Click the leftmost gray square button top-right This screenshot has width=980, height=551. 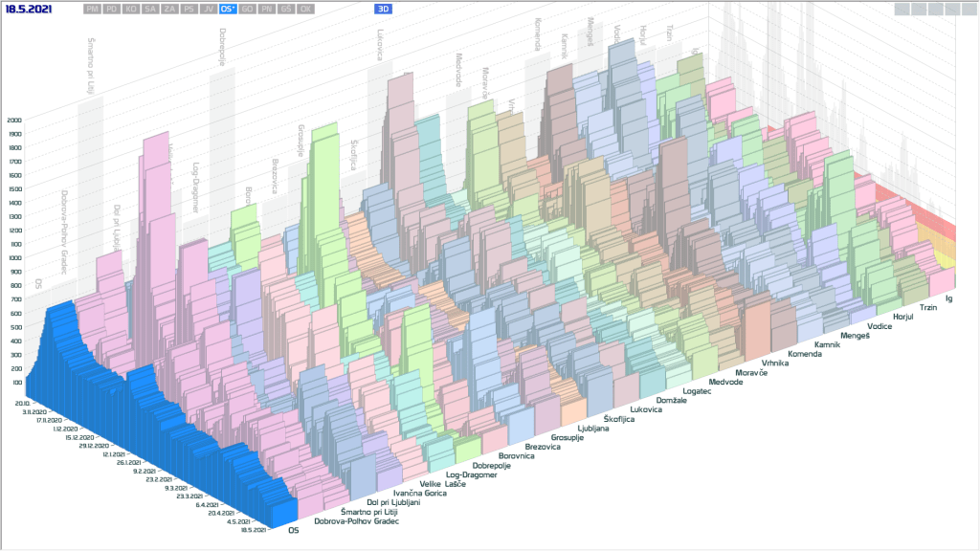coord(902,10)
